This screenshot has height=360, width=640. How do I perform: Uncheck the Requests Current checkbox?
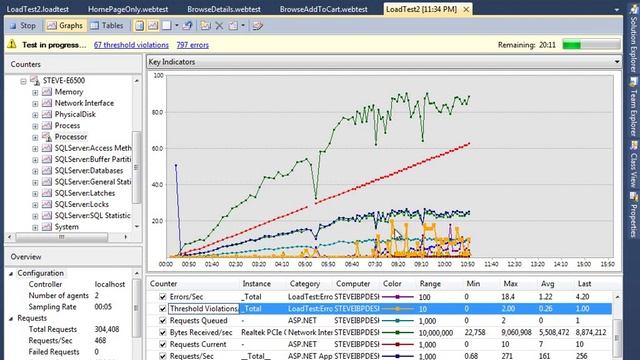[162, 344]
